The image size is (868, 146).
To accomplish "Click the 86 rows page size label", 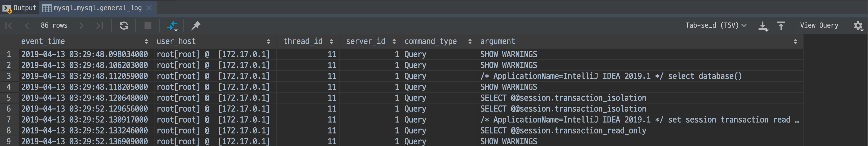I will (x=54, y=26).
